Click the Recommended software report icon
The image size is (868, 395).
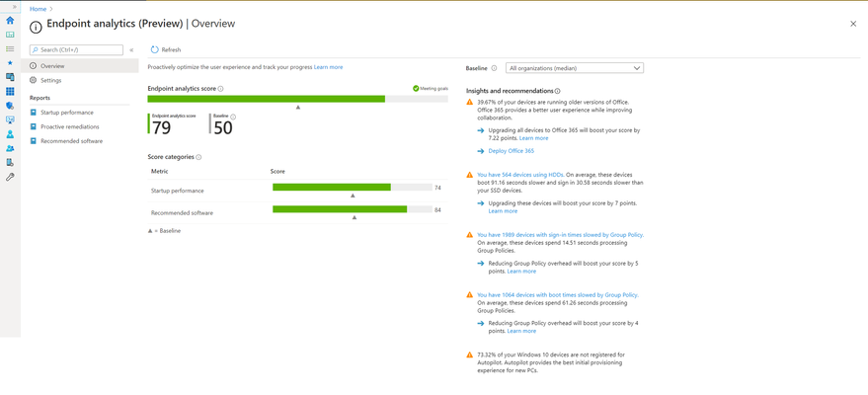[34, 141]
